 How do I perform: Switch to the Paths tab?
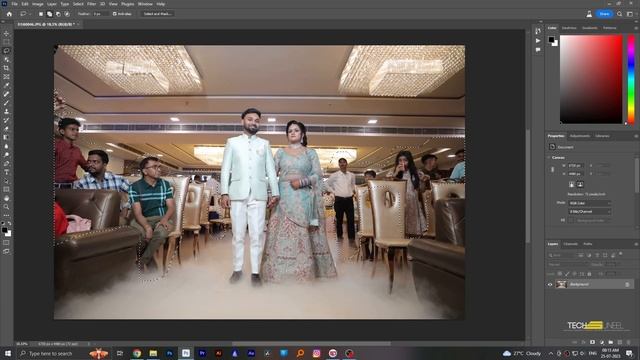coord(588,244)
